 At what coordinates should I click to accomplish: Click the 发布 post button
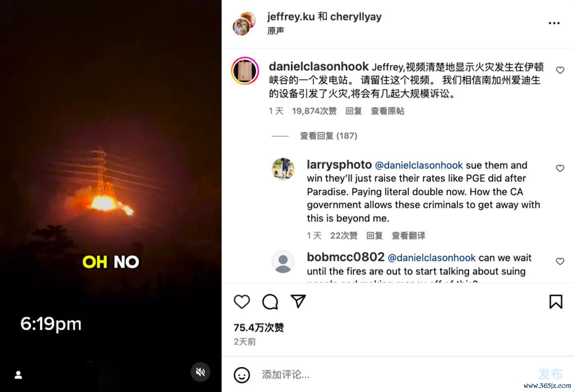click(x=550, y=374)
